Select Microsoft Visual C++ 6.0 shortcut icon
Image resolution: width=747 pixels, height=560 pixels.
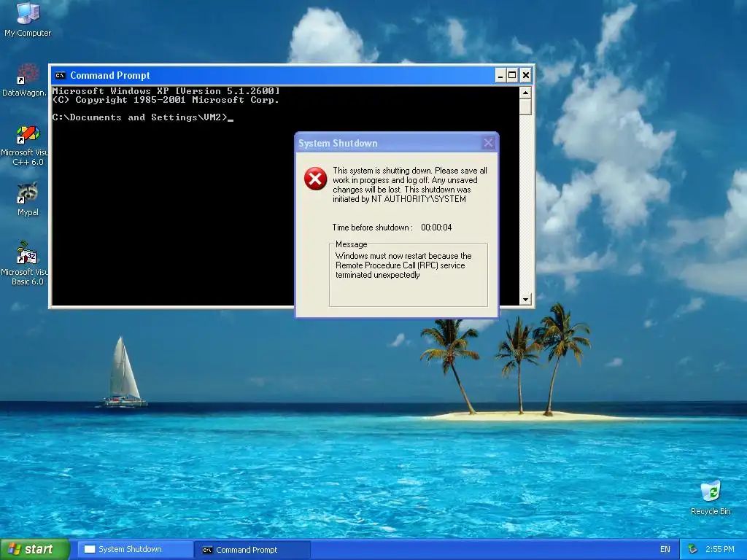click(x=25, y=146)
